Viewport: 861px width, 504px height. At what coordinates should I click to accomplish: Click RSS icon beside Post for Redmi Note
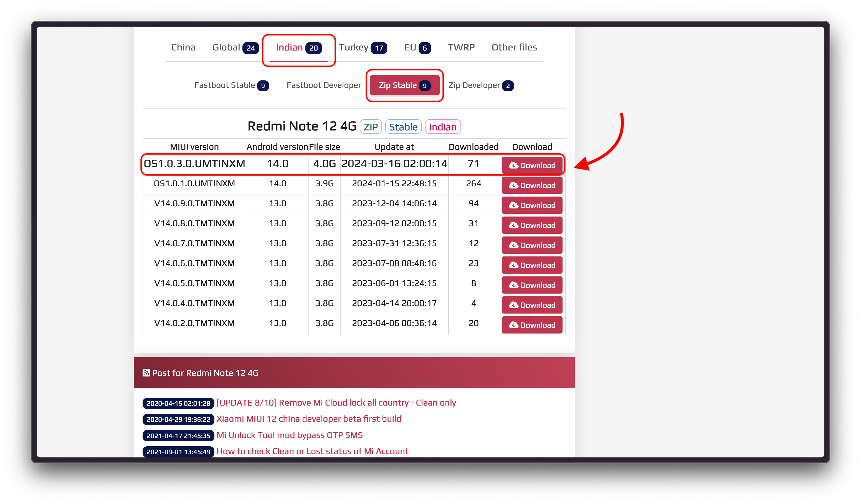146,373
